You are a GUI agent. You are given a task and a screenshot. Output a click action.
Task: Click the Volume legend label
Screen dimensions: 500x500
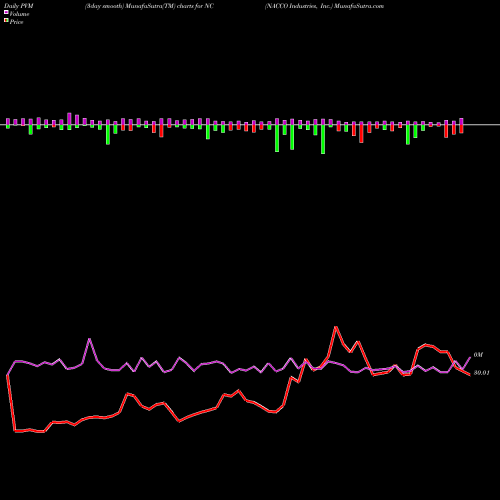click(x=19, y=14)
